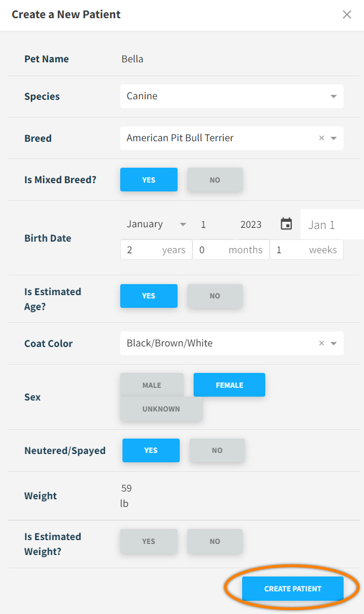Screen dimensions: 364x614
Task: Close the Create a New Patient dialog
Action: (347, 15)
